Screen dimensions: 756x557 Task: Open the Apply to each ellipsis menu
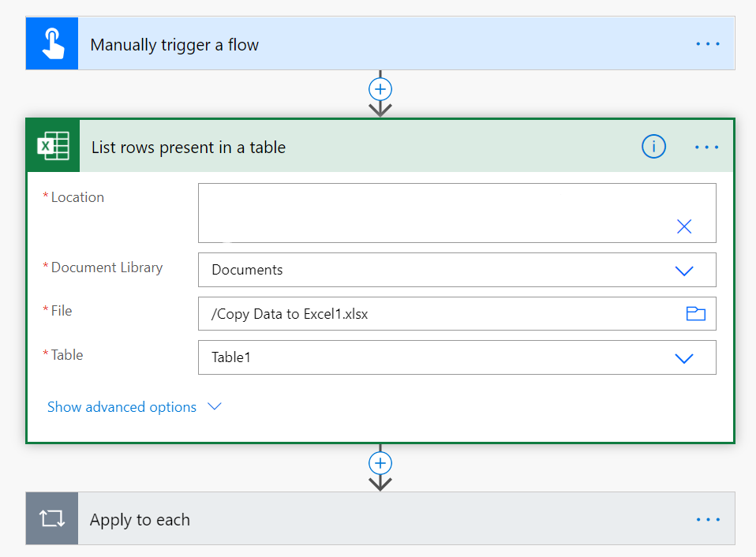(x=708, y=519)
